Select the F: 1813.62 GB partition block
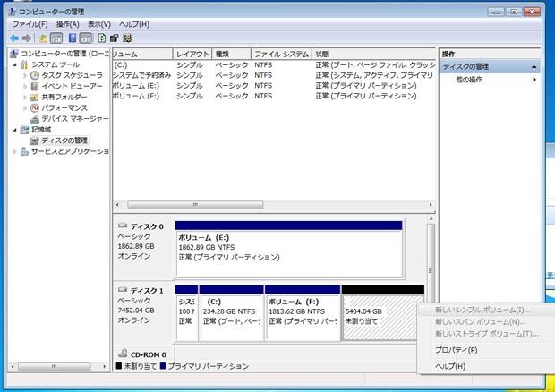The image size is (555, 392). point(303,312)
